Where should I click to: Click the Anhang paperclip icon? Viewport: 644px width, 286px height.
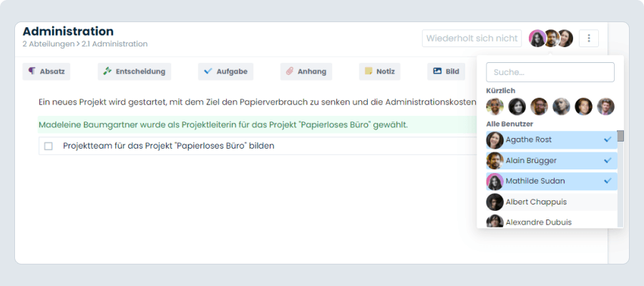(x=290, y=71)
